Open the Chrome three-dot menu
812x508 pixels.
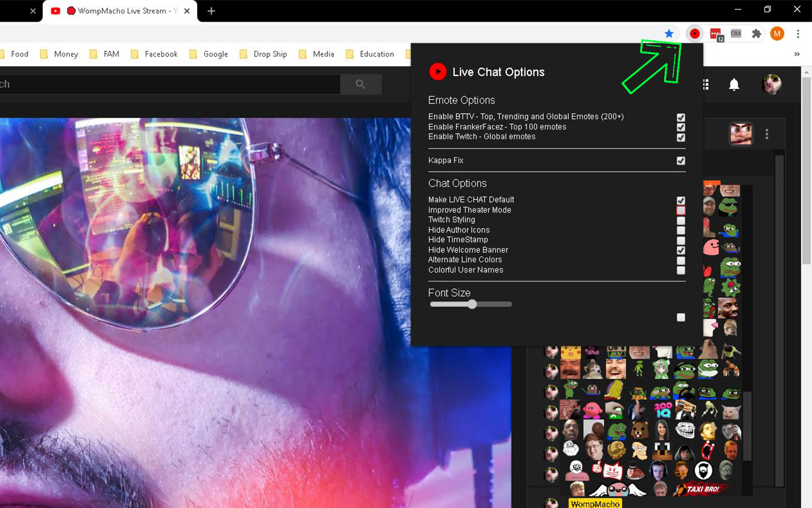click(798, 34)
